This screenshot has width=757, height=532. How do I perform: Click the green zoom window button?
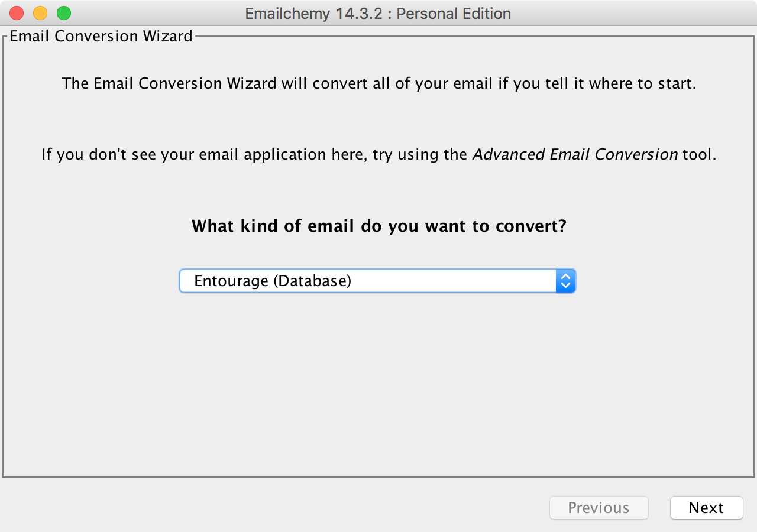click(64, 13)
